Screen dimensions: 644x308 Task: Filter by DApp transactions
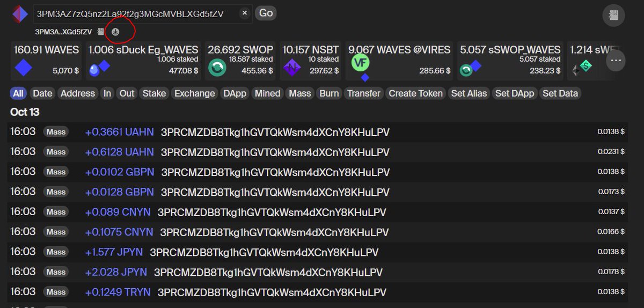(235, 93)
